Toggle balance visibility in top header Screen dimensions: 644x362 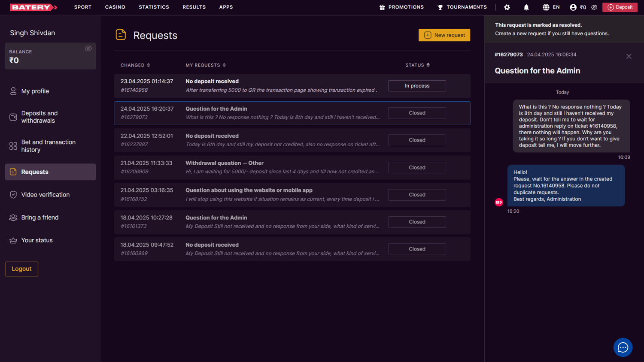[x=594, y=7]
